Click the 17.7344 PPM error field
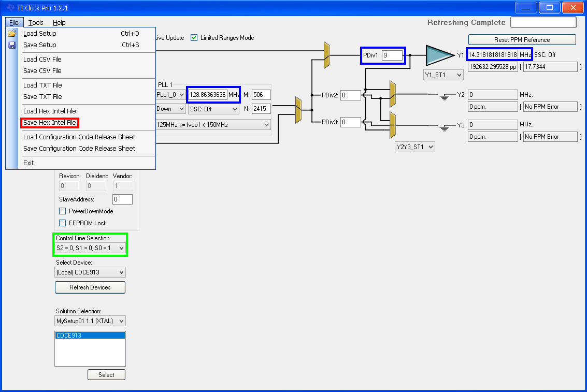The image size is (587, 392). [x=550, y=67]
